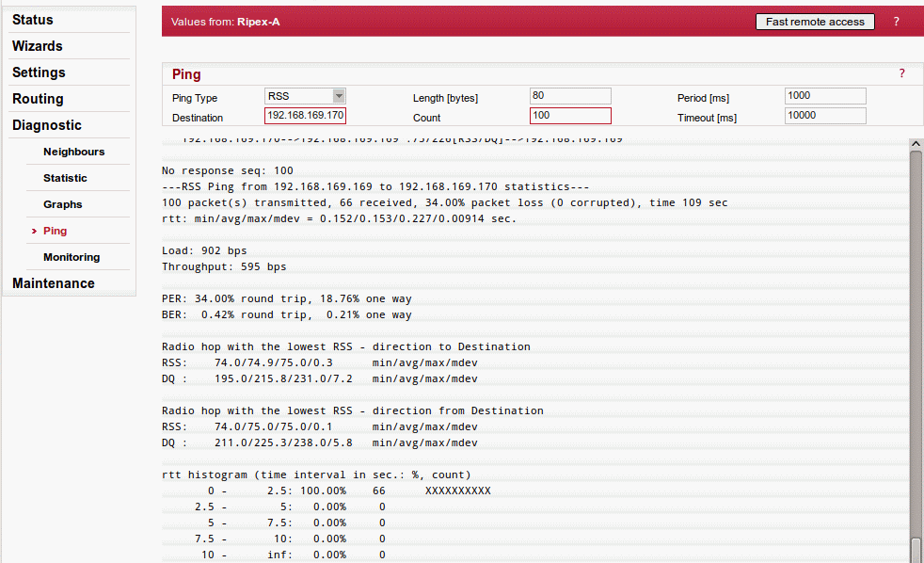Click histogram row 2.5 - 5
The image size is (924, 563).
tap(290, 507)
